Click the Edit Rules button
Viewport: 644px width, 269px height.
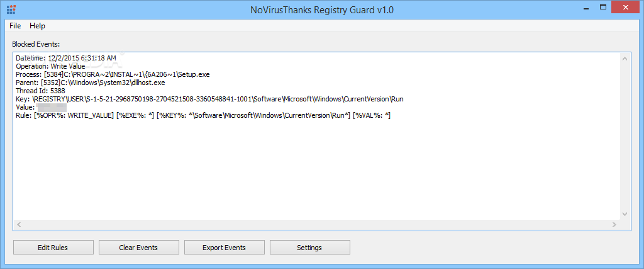53,248
